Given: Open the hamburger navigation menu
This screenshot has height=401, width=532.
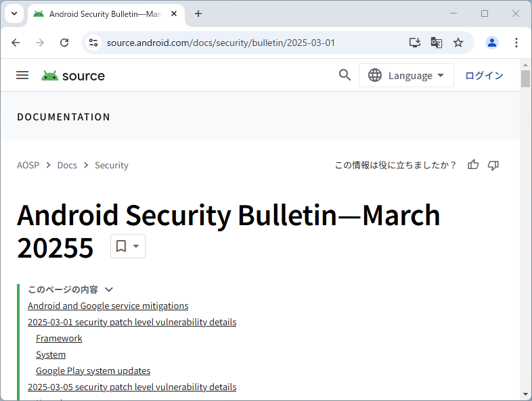Looking at the screenshot, I should click(22, 75).
